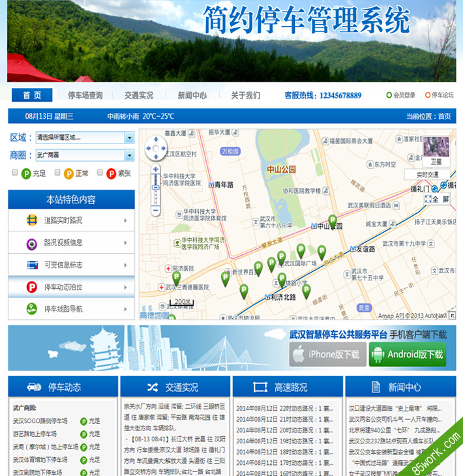This screenshot has height=476, width=463.
Task: Check the 正常 parking filter checkbox
Action: coord(57,172)
